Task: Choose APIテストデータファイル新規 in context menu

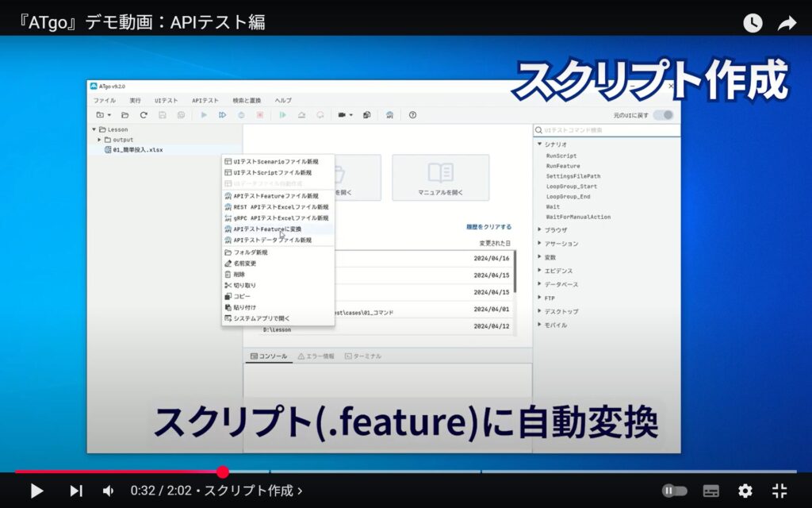Action: [278, 240]
